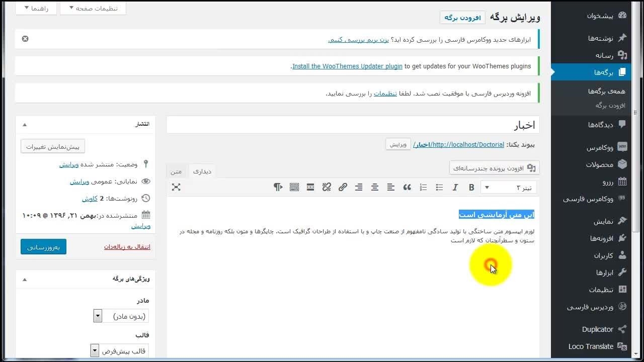The image size is (644, 362).
Task: Switch to the متن text editor tab
Action: [x=176, y=171]
